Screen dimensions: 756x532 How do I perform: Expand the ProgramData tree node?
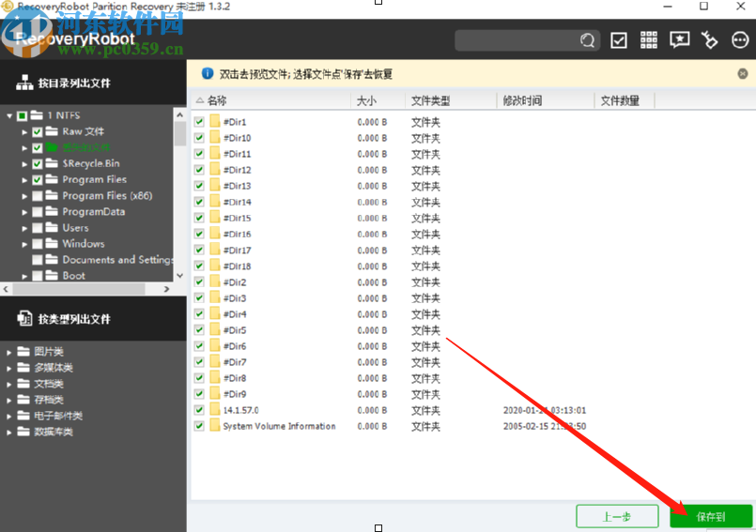(x=24, y=211)
